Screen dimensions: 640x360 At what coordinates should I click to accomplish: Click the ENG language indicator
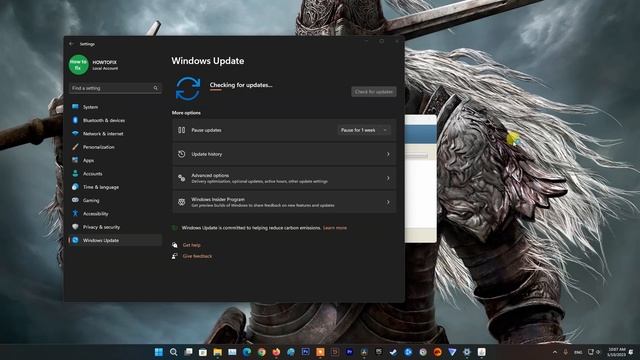(578, 352)
